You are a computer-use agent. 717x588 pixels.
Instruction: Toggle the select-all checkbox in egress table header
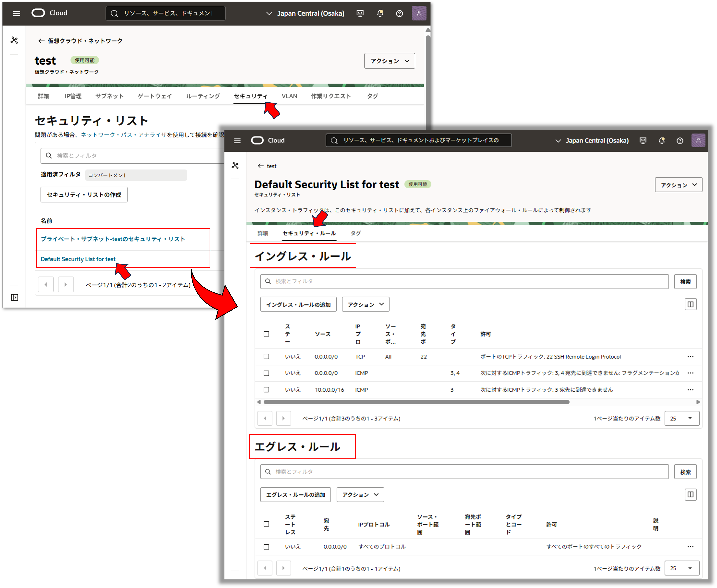pyautogui.click(x=266, y=524)
